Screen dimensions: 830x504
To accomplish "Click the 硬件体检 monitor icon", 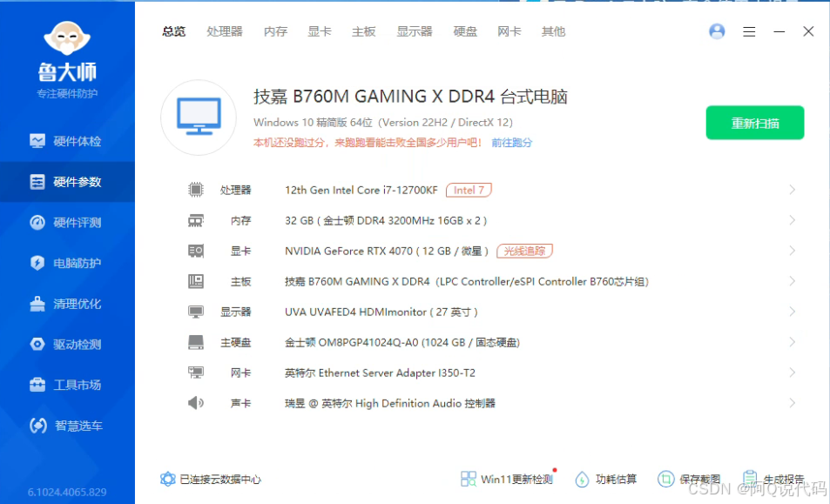I will (37, 141).
